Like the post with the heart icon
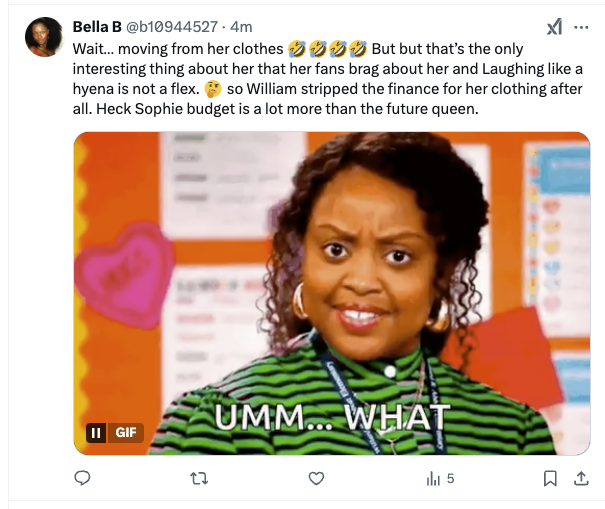This screenshot has height=509, width=605. (x=316, y=479)
